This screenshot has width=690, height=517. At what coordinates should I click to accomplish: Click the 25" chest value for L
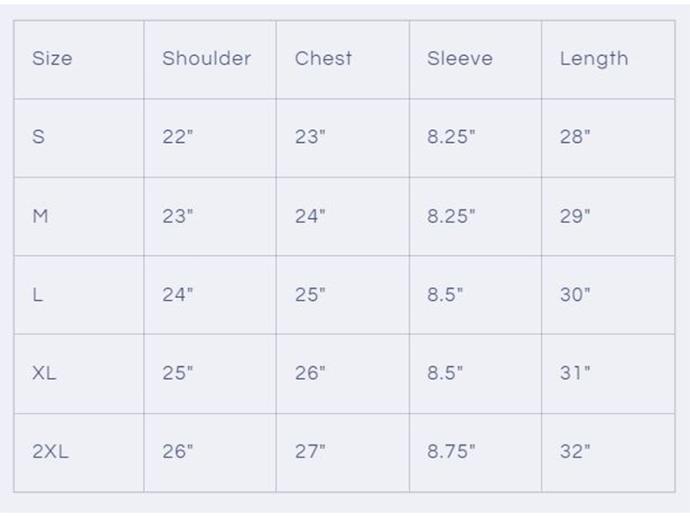pos(310,294)
